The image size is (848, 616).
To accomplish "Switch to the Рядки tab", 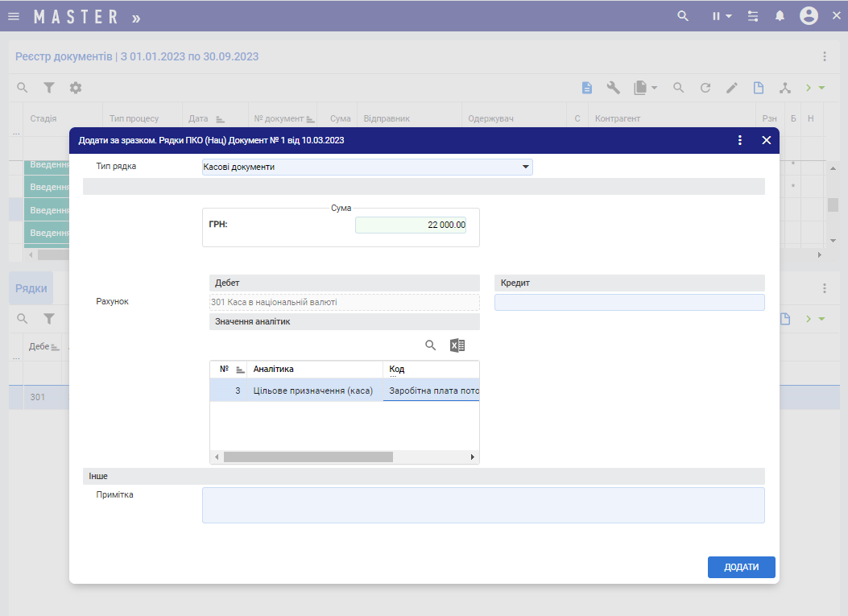I will pyautogui.click(x=31, y=288).
